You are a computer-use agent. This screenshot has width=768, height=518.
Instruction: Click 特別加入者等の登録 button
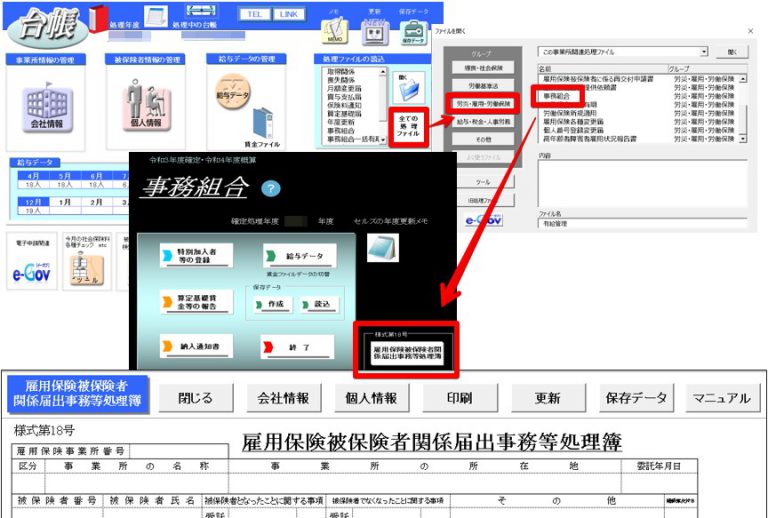tap(196, 256)
